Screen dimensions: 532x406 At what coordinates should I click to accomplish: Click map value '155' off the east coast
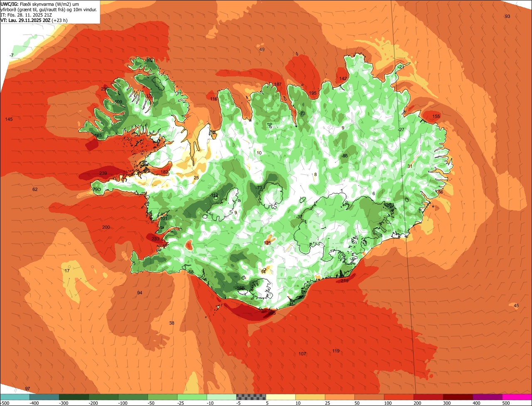click(x=436, y=116)
